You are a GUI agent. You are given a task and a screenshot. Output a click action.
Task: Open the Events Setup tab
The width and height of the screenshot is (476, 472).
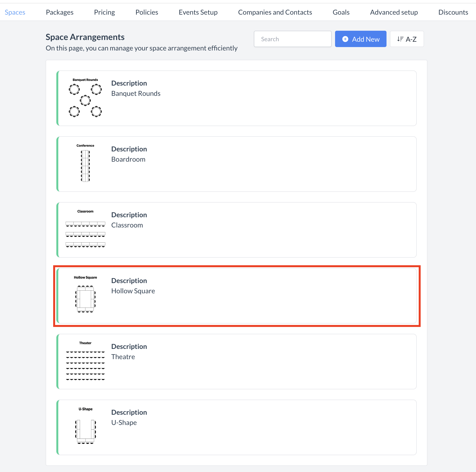[x=198, y=12]
